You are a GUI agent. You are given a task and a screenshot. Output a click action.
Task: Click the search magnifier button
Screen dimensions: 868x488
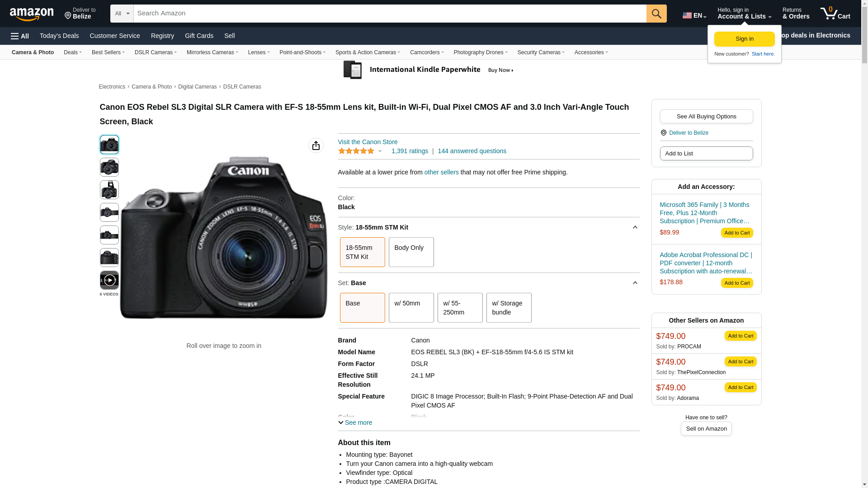656,14
